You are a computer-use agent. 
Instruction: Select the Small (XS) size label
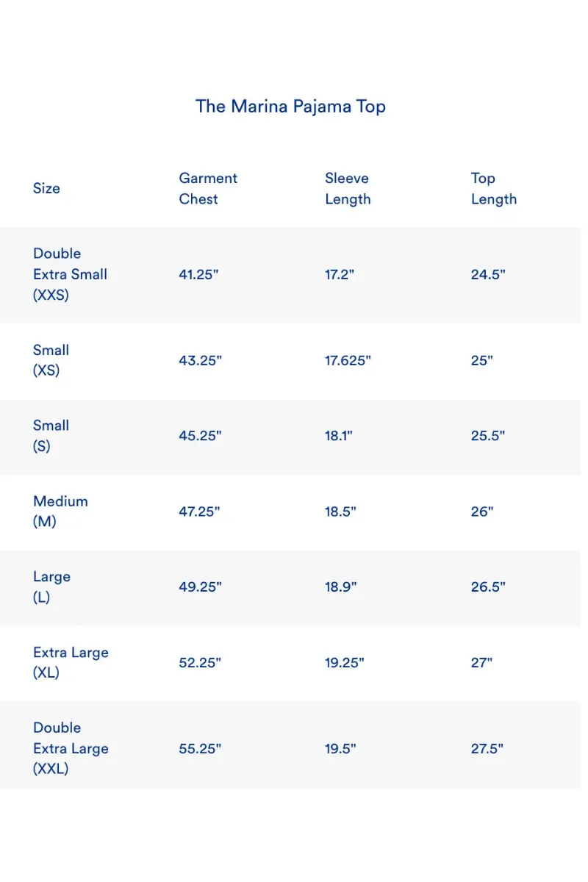[51, 360]
